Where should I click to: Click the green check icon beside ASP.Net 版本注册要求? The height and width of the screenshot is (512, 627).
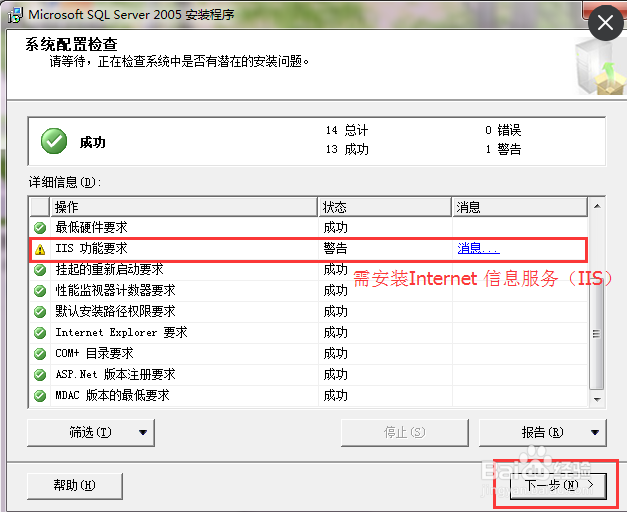(x=40, y=375)
